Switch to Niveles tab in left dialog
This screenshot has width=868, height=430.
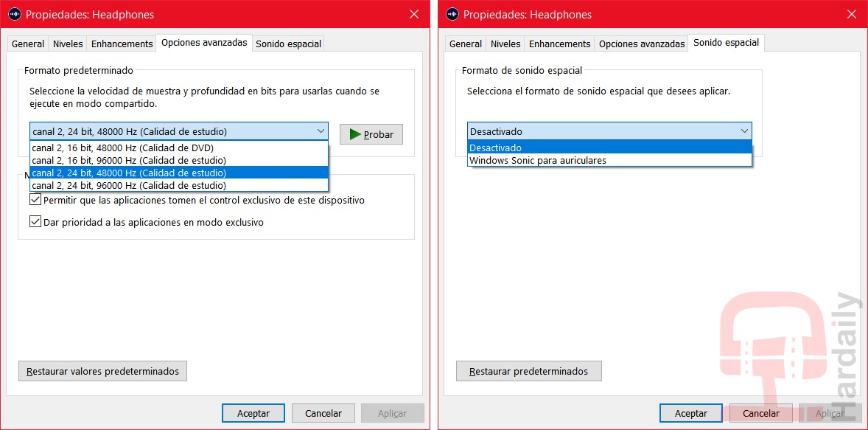68,44
